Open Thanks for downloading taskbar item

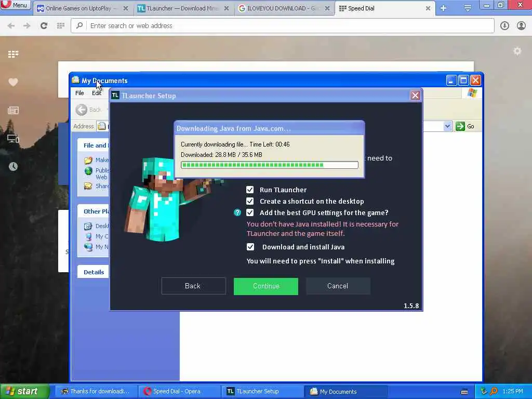(96, 392)
